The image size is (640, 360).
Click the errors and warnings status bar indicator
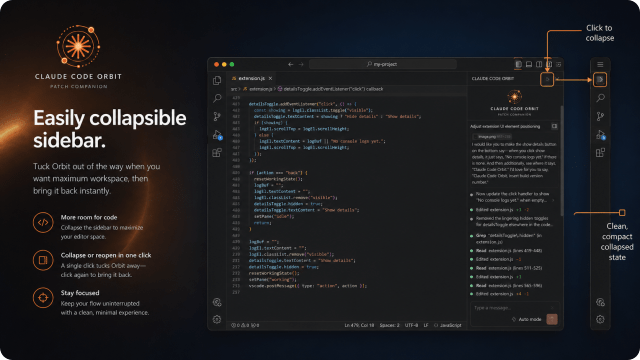245,325
